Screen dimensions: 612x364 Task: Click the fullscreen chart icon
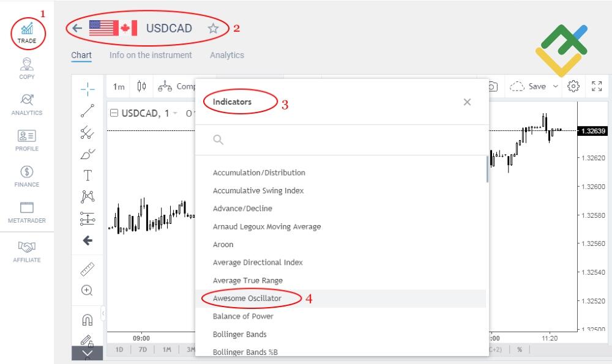(x=597, y=86)
